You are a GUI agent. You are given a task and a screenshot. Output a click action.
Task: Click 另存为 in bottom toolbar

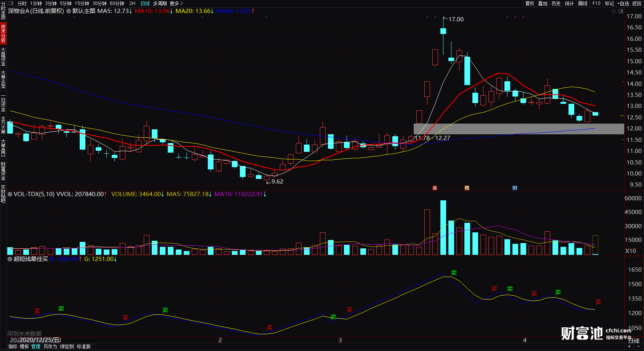click(x=50, y=346)
